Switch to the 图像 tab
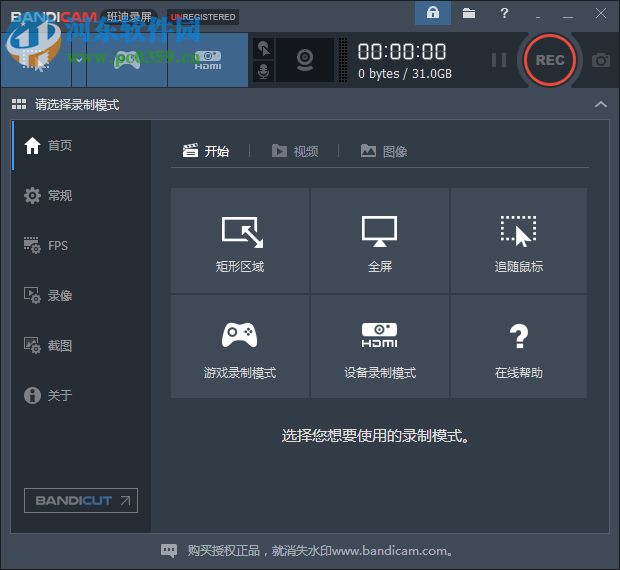The height and width of the screenshot is (570, 620). pos(384,151)
